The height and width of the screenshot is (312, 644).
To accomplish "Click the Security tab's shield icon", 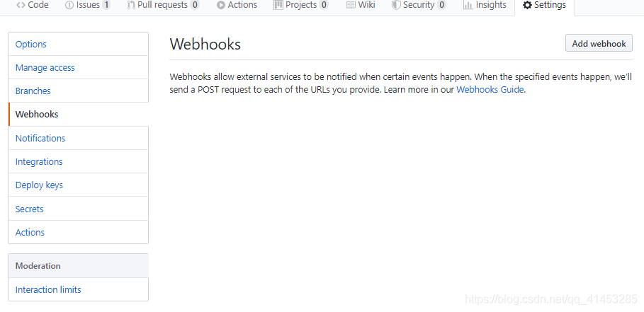I will pyautogui.click(x=396, y=5).
